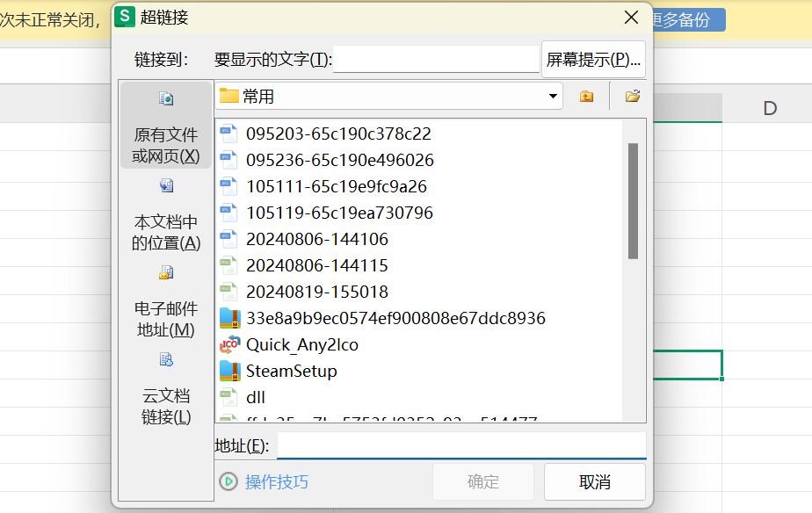Viewport: 812px width, 513px height.
Task: Click the file list vertical scrollbar thumb
Action: [633, 201]
